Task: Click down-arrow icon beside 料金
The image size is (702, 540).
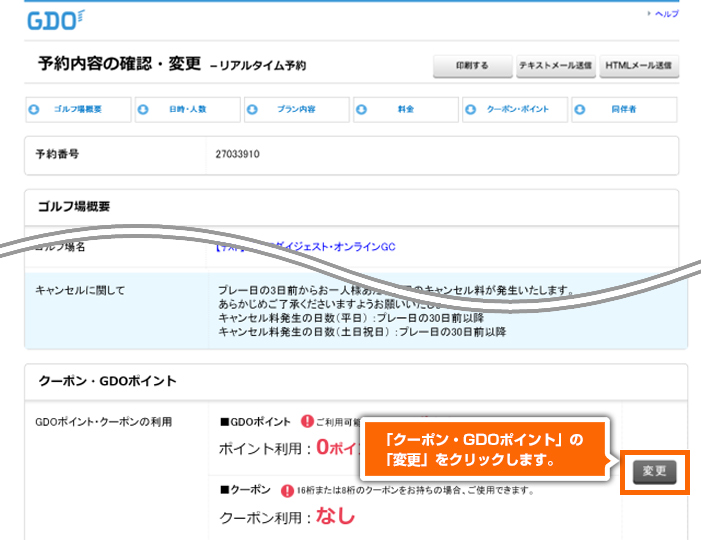Action: tap(362, 109)
